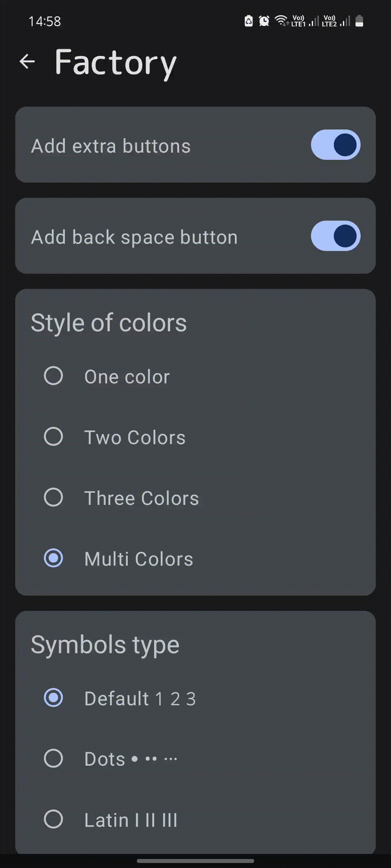Switch symbols type to Dots
Image resolution: width=391 pixels, height=868 pixels.
pos(54,758)
